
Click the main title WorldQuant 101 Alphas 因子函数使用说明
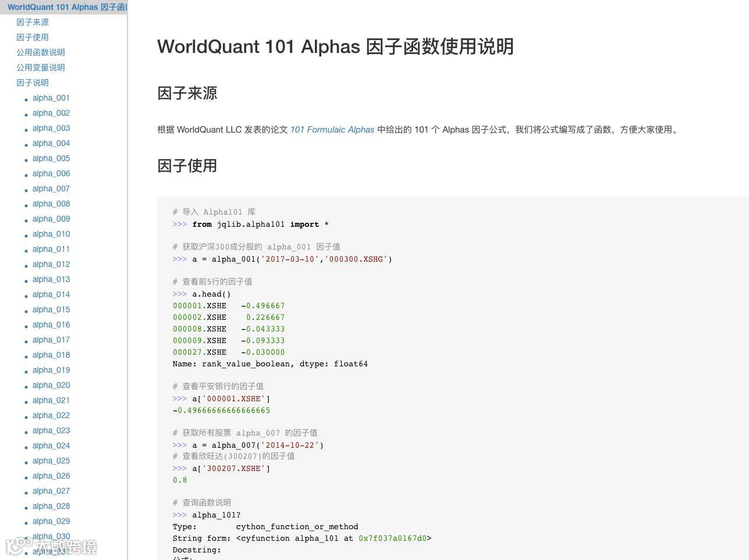click(x=335, y=47)
